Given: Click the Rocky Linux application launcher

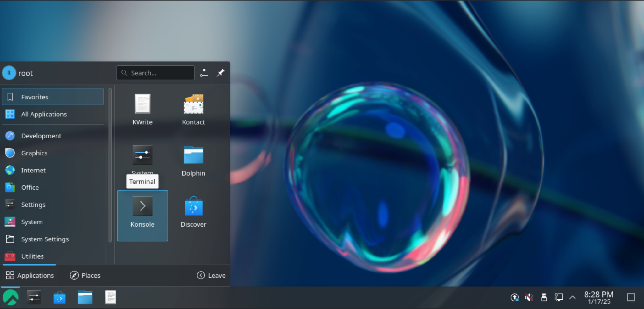Looking at the screenshot, I should 11,297.
